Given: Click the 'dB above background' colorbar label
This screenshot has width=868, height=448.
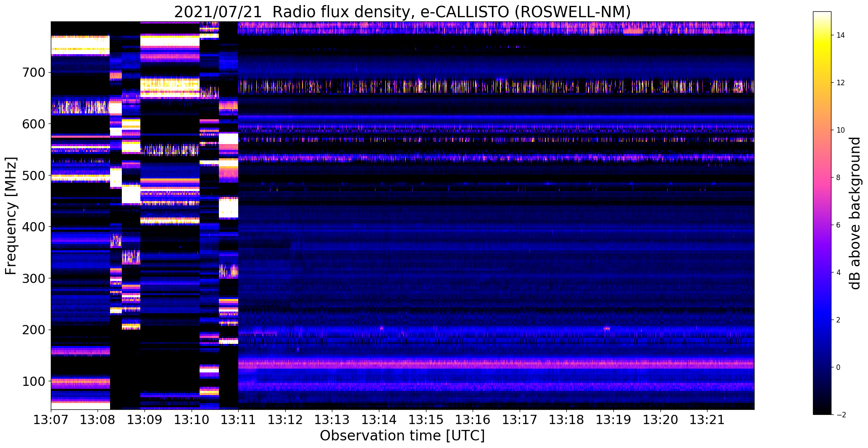Looking at the screenshot, I should point(855,213).
